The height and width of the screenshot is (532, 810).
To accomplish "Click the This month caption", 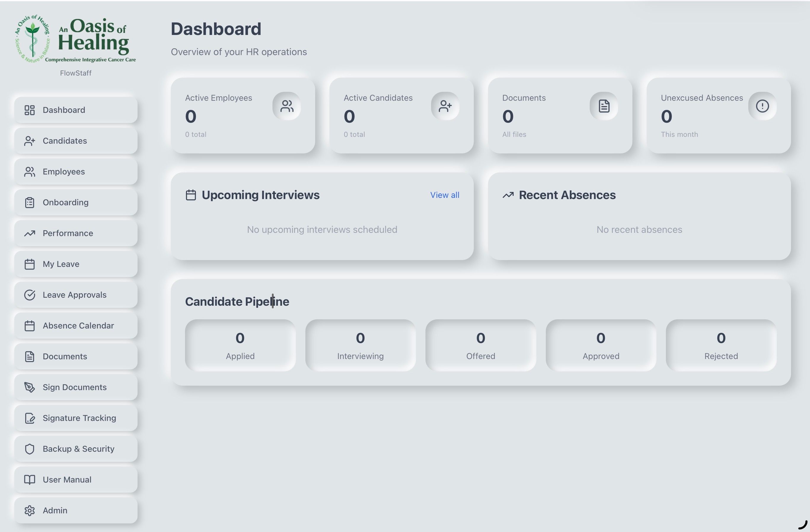I will click(x=679, y=134).
